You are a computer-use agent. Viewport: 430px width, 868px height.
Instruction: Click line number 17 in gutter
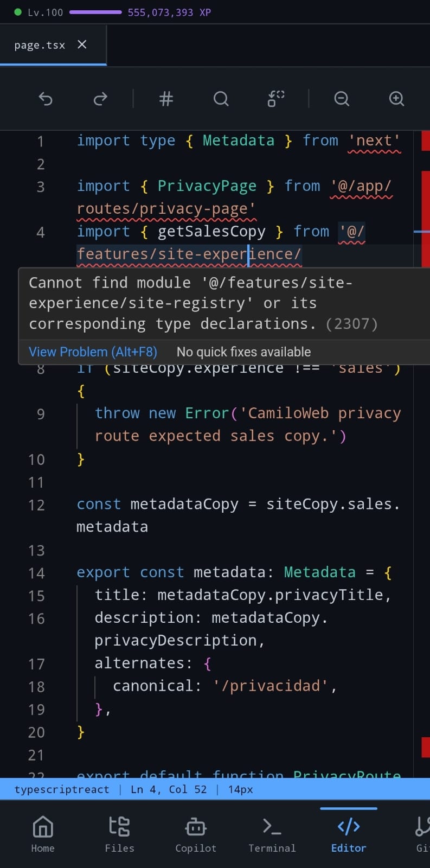[x=36, y=665]
